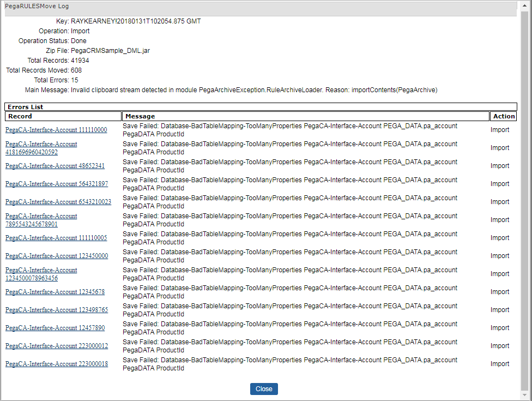Click Import action for record 7895543245678901
Image resolution: width=532 pixels, height=401 pixels.
[x=500, y=220]
